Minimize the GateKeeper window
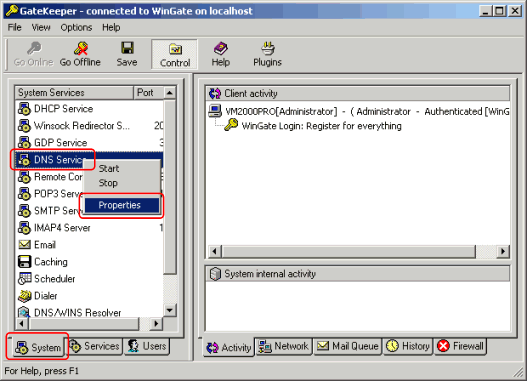This screenshot has width=527, height=381. 486,11
